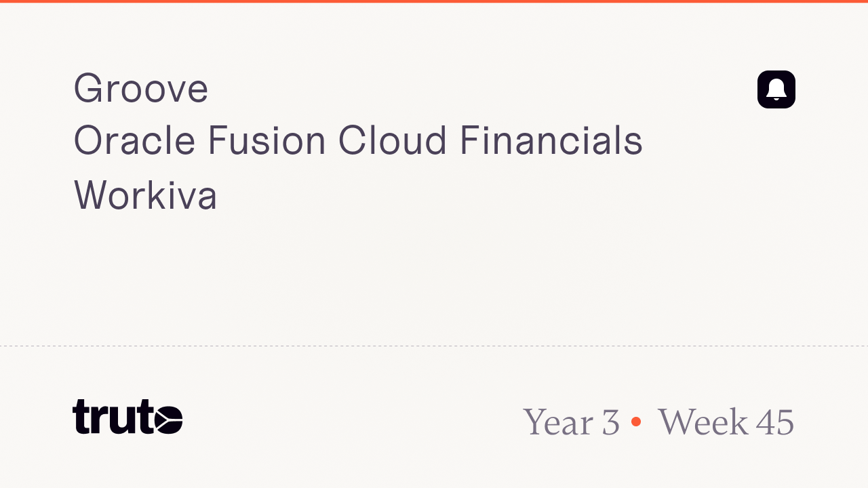Click the arrow-shaped o in truto logo
The width and height of the screenshot is (868, 488).
pyautogui.click(x=168, y=420)
